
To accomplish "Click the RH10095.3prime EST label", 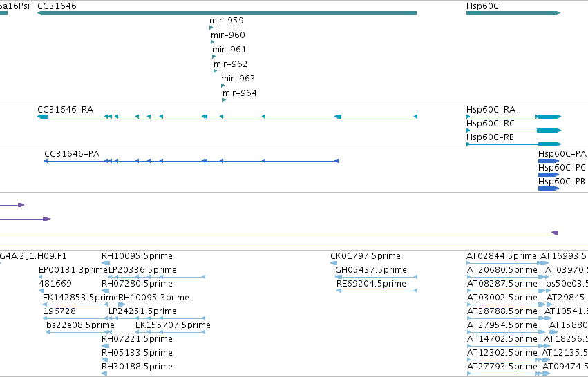I will [x=154, y=298].
